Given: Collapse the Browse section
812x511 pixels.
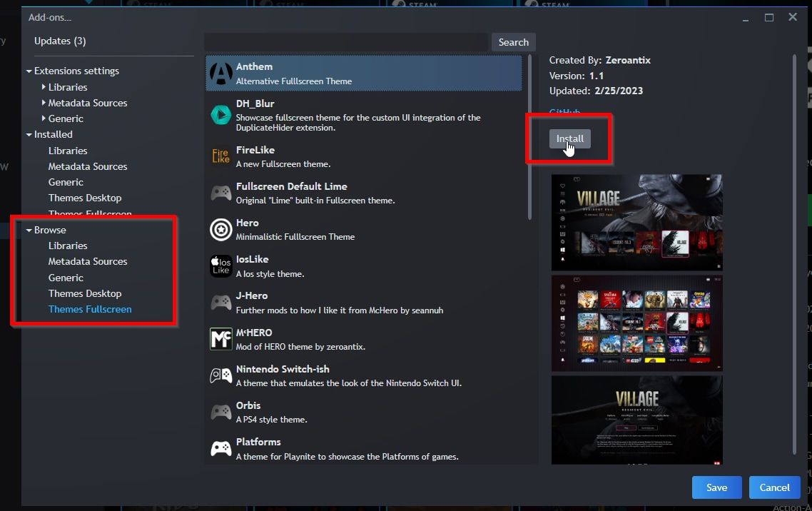Looking at the screenshot, I should pyautogui.click(x=29, y=230).
